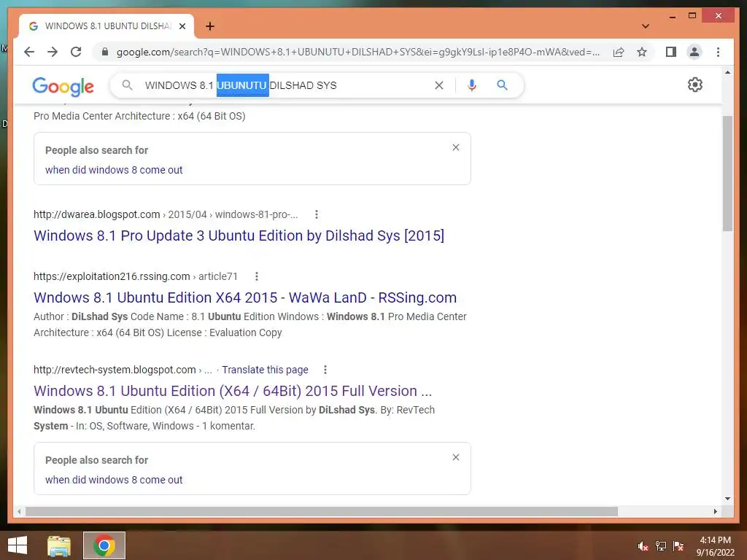747x560 pixels.
Task: Open Wndows 8.1 Ubuntu Edition X64 RSSing result
Action: [245, 297]
